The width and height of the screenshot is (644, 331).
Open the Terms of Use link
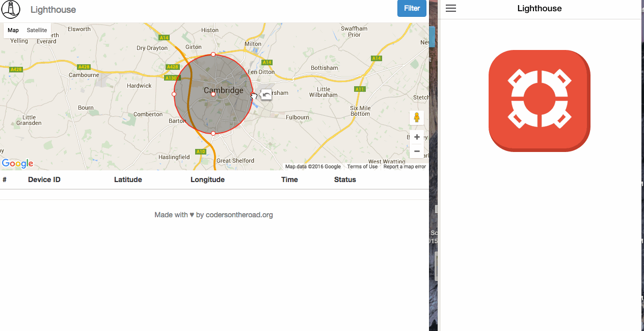coord(362,167)
